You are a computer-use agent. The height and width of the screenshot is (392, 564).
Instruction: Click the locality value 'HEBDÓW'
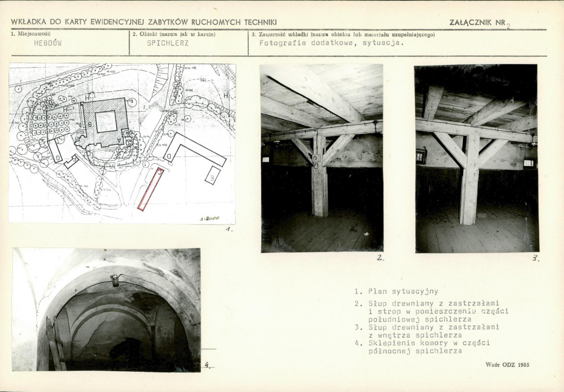coord(48,43)
